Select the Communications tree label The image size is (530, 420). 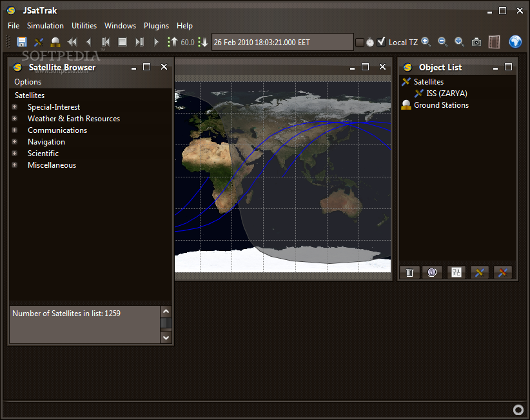click(x=57, y=130)
